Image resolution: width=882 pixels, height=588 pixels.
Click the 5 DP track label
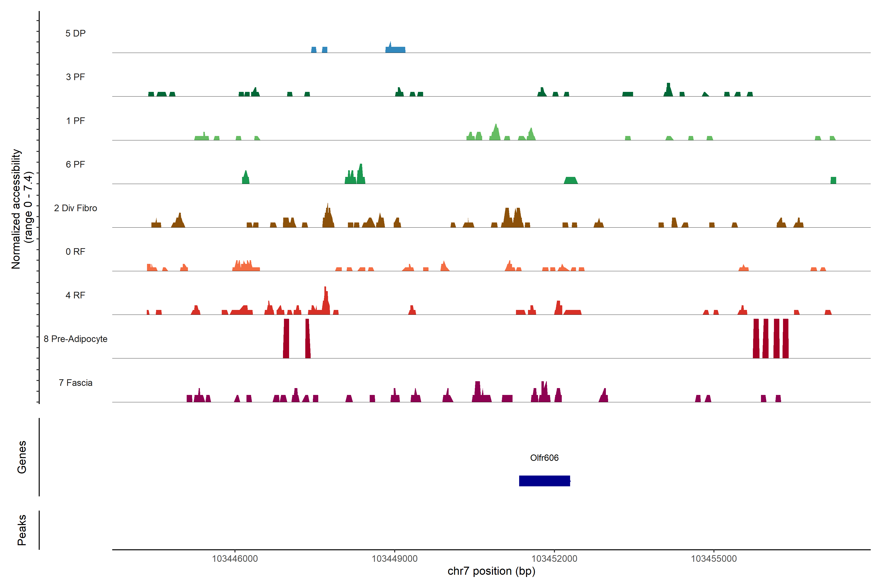(75, 33)
